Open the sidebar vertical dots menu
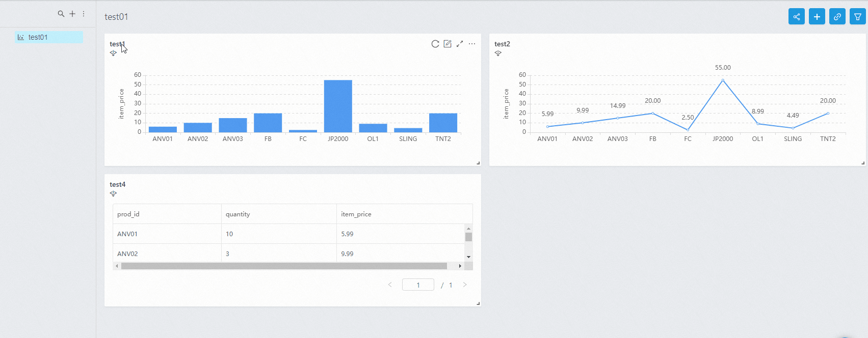The width and height of the screenshot is (868, 338). click(84, 14)
